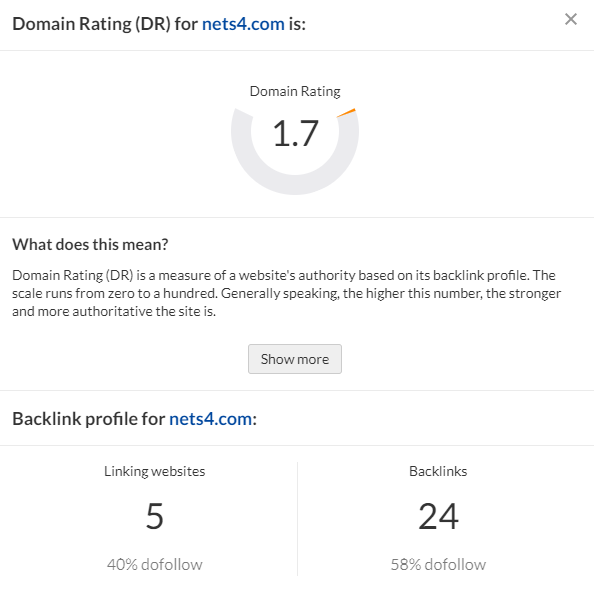The width and height of the screenshot is (594, 589).
Task: Click the 'Linking websites' label
Action: click(155, 471)
